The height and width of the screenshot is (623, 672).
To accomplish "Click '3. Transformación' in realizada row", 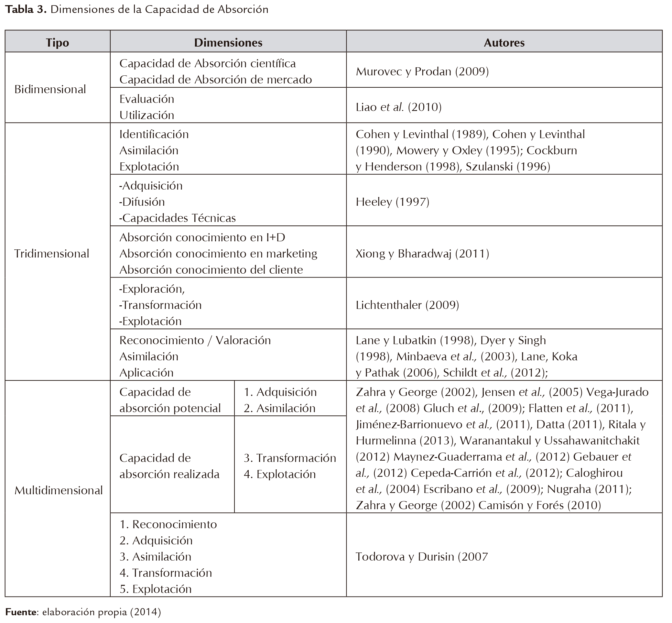I will pos(289,458).
